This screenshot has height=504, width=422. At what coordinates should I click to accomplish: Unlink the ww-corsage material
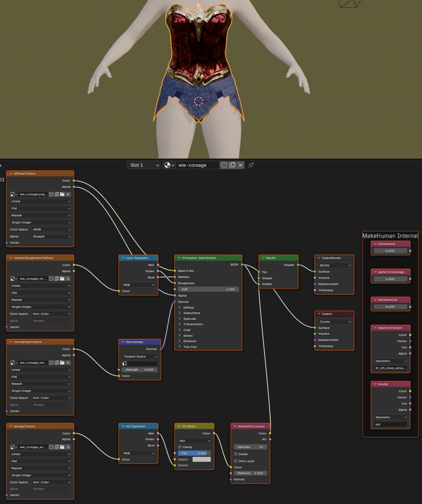[x=241, y=165]
